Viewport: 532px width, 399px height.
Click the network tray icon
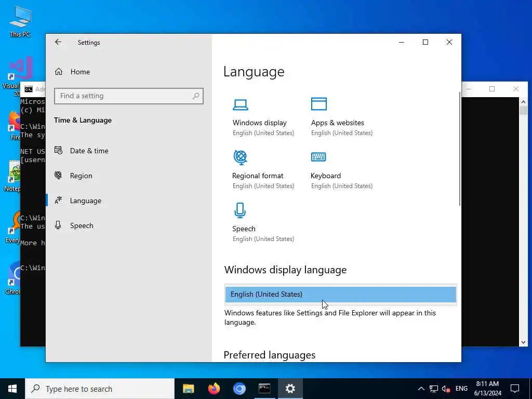click(434, 389)
